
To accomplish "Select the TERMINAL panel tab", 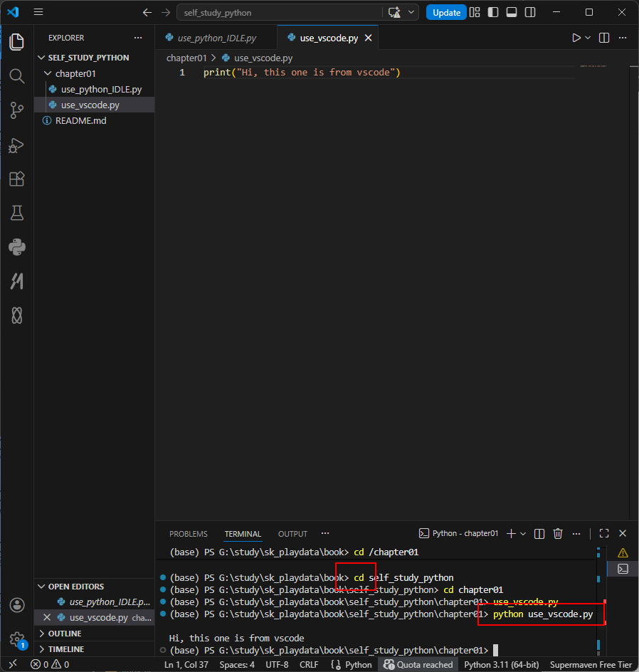I will click(243, 534).
